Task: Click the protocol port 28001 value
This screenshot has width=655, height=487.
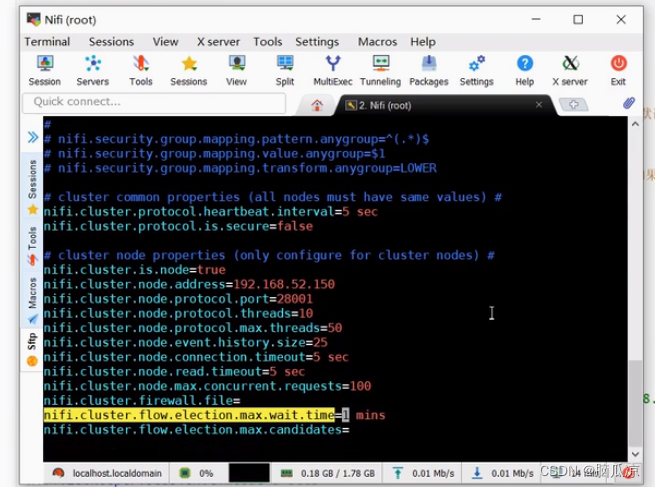Action: point(294,299)
